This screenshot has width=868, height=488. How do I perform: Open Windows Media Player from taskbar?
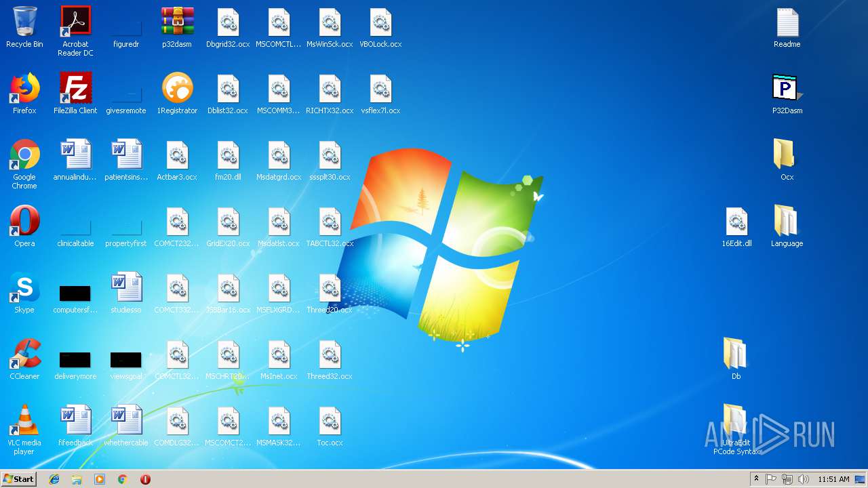point(100,479)
